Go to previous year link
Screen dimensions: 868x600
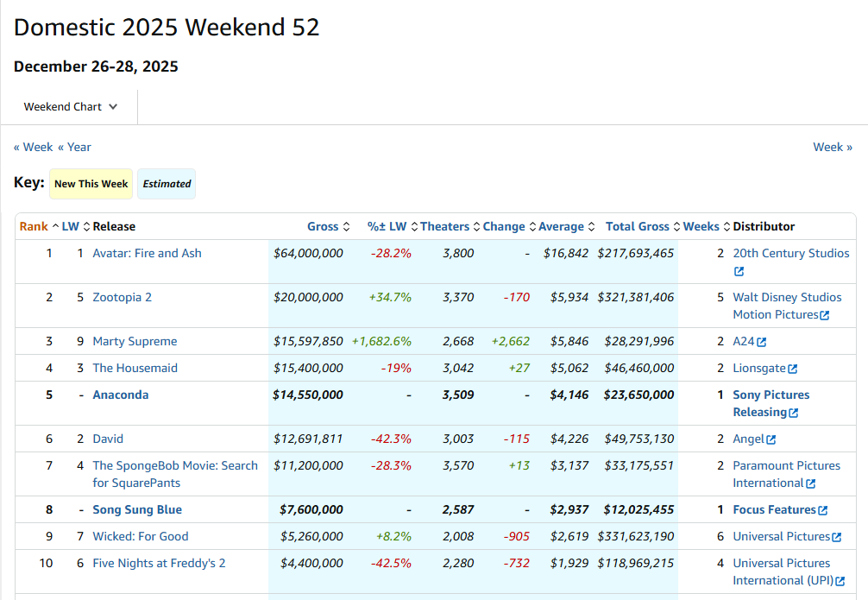click(x=74, y=147)
